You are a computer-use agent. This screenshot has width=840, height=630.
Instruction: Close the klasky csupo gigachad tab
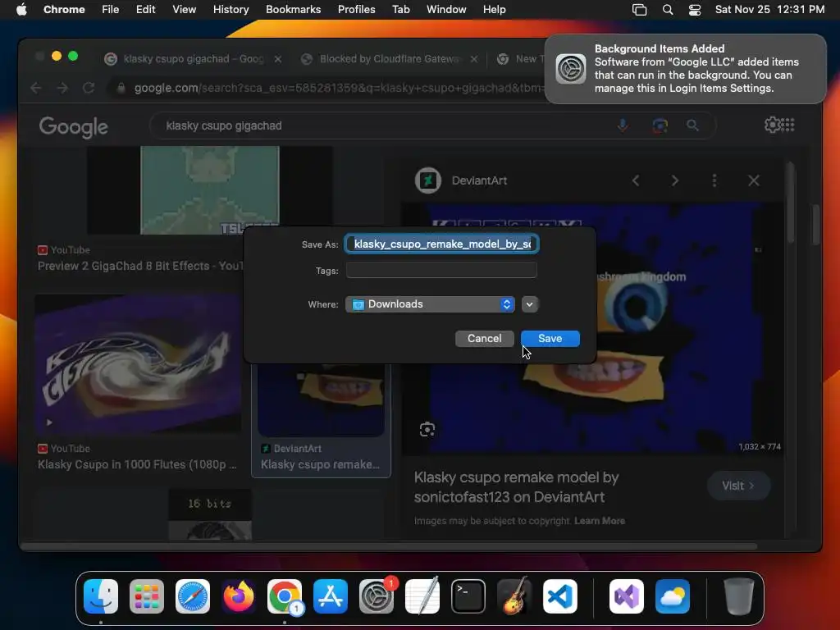pos(278,59)
